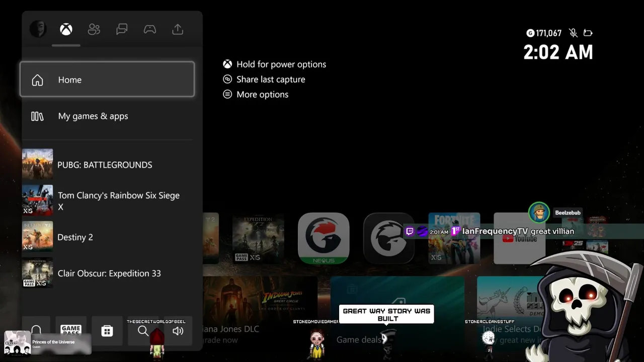The height and width of the screenshot is (362, 644).
Task: Select the Xbox logo guide tab
Action: 66,29
